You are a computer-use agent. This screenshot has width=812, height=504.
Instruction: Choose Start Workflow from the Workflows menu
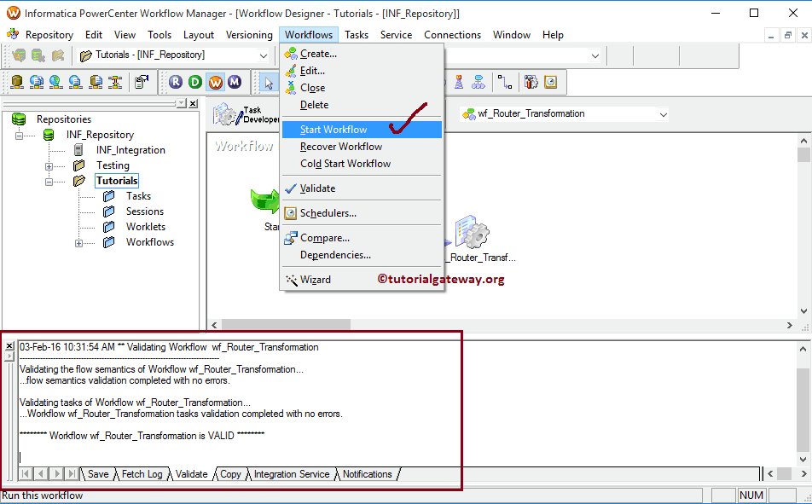click(362, 130)
